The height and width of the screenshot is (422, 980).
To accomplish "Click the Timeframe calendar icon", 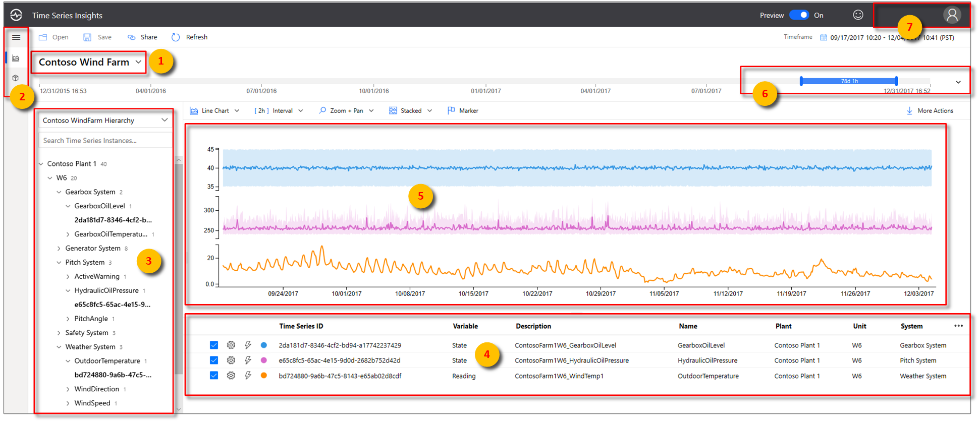I will pos(824,38).
